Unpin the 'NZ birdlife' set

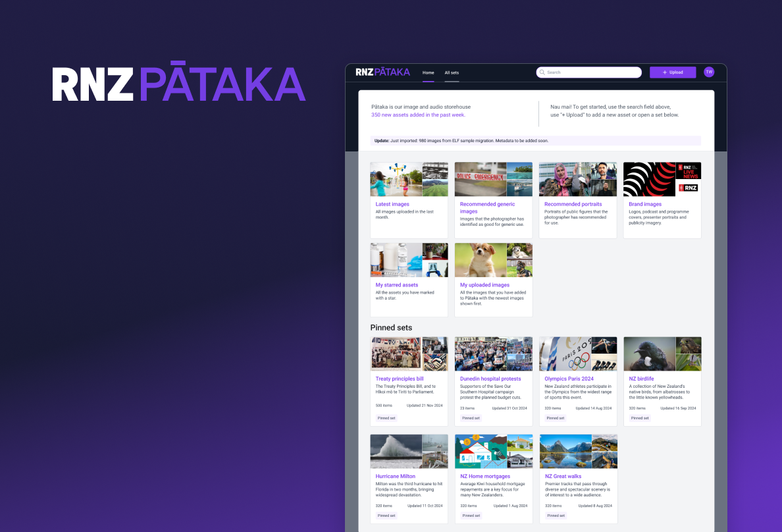point(639,417)
